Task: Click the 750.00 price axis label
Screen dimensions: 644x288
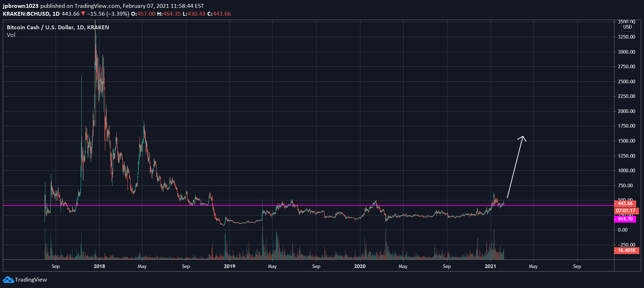Action: pyautogui.click(x=625, y=185)
